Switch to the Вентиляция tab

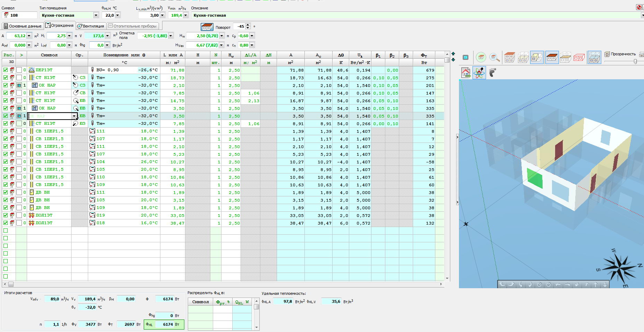point(91,26)
